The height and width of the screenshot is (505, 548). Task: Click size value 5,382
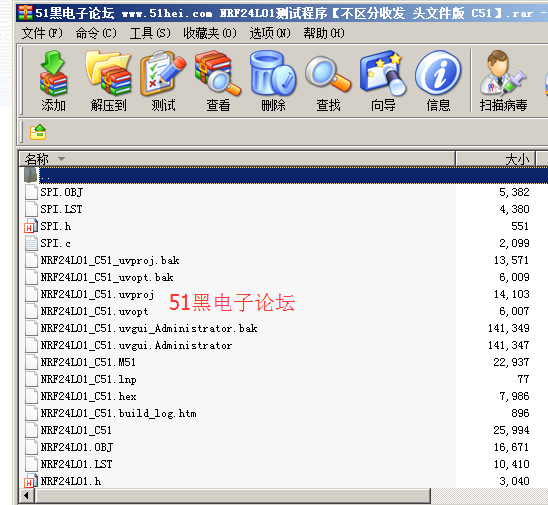[514, 192]
